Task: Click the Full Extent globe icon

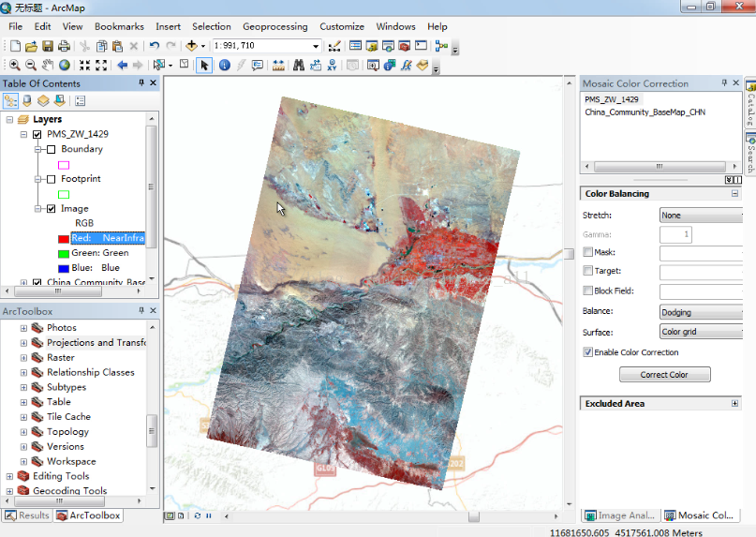Action: (x=65, y=65)
